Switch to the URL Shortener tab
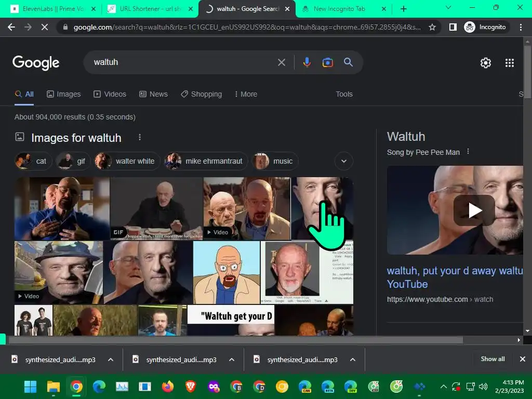The image size is (532, 399). pos(150,9)
